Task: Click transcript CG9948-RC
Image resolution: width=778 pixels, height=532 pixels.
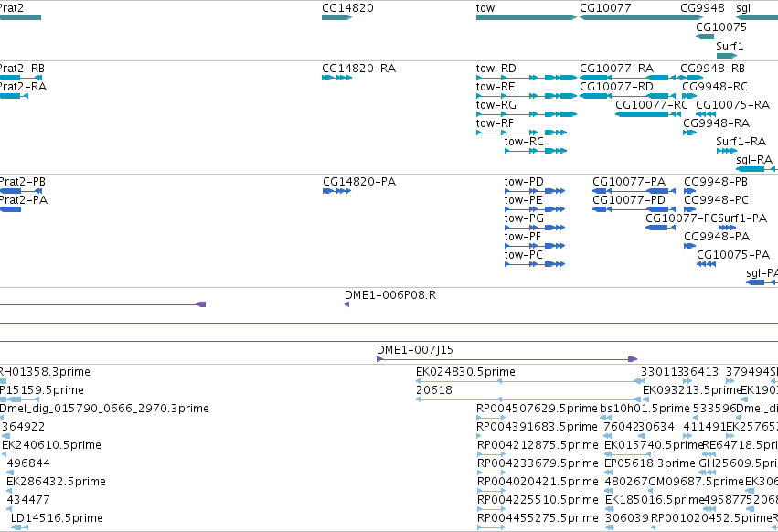Action: 689,96
